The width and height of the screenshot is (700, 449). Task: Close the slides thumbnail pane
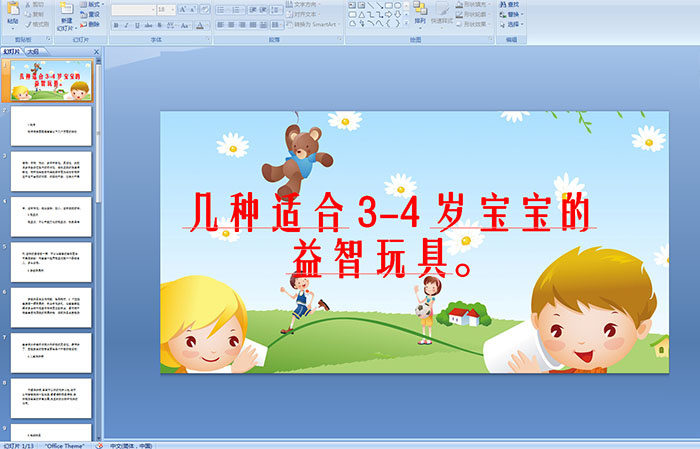click(96, 52)
